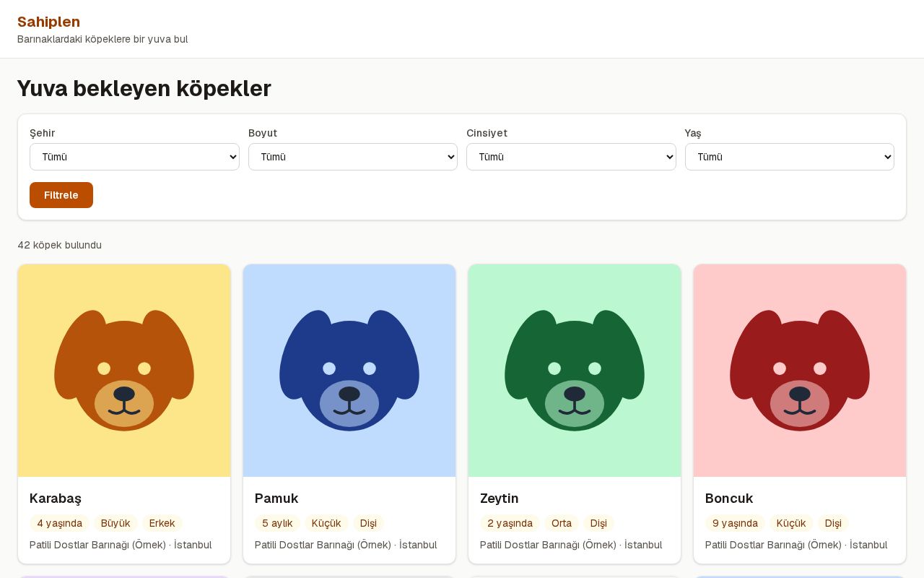Click the shelter and city line under Boncuk
924x578 pixels.
[x=796, y=545]
